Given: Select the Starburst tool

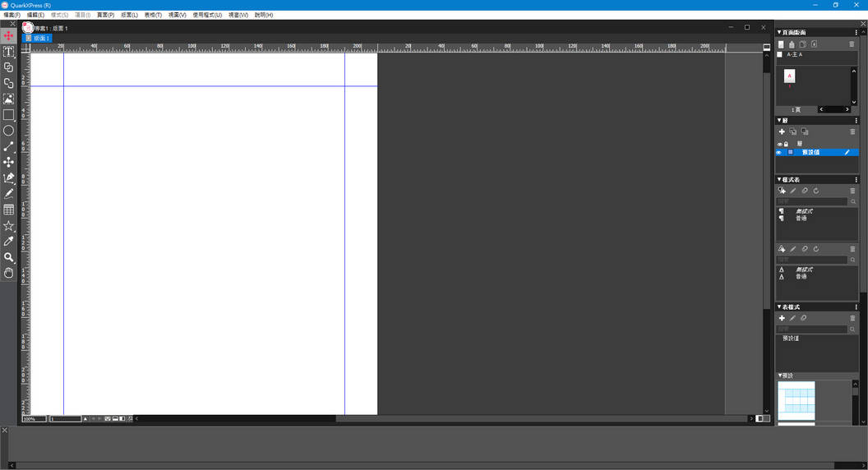Looking at the screenshot, I should (x=8, y=226).
